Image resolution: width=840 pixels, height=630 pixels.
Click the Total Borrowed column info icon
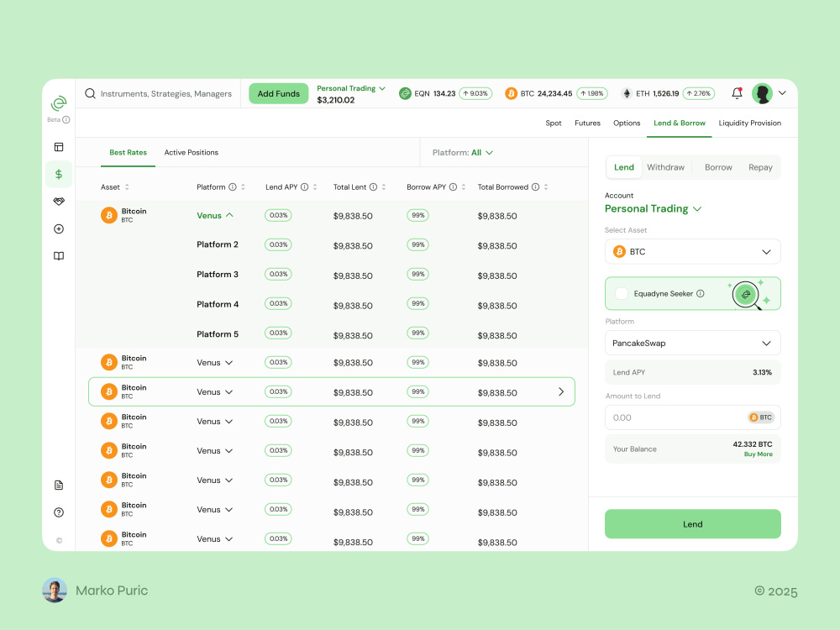[x=535, y=187]
